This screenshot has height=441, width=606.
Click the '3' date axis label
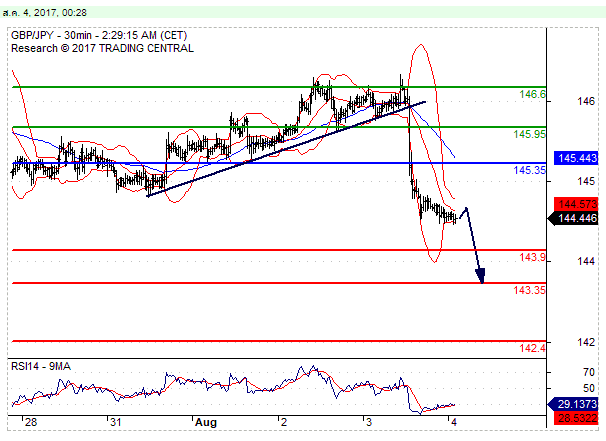point(369,422)
